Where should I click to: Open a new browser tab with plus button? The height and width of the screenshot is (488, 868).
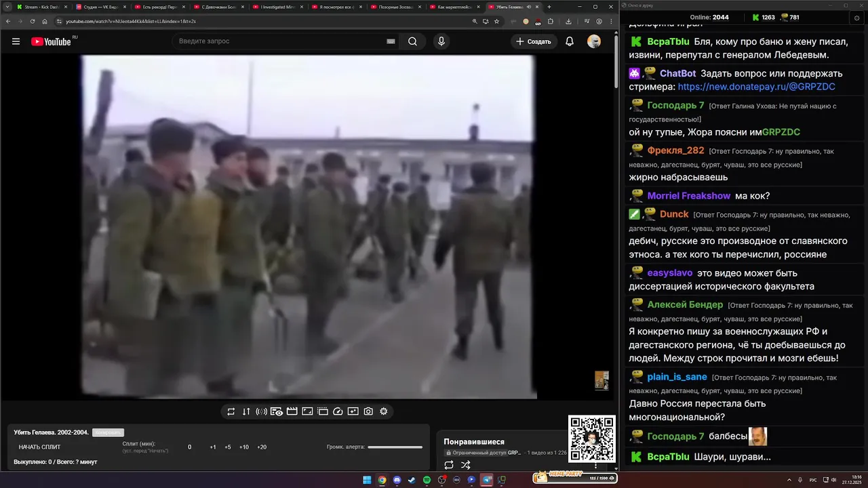click(549, 7)
